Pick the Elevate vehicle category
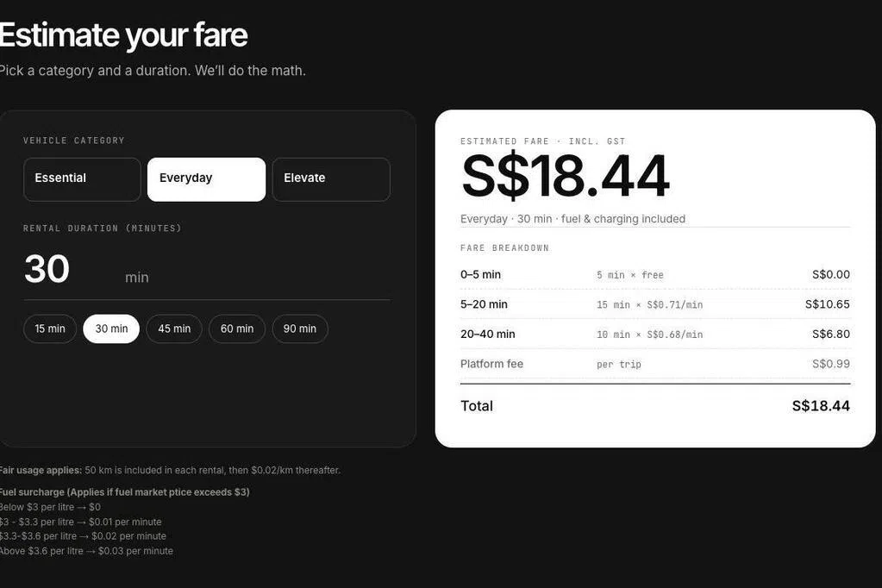The width and height of the screenshot is (882, 588). pyautogui.click(x=331, y=179)
